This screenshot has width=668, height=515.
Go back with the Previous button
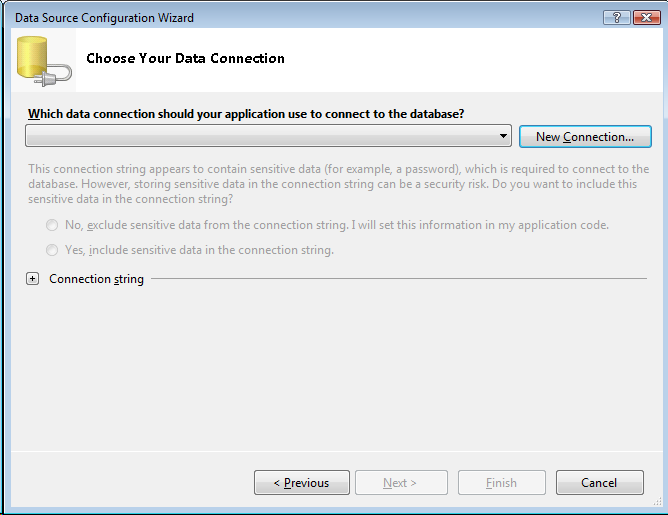301,483
